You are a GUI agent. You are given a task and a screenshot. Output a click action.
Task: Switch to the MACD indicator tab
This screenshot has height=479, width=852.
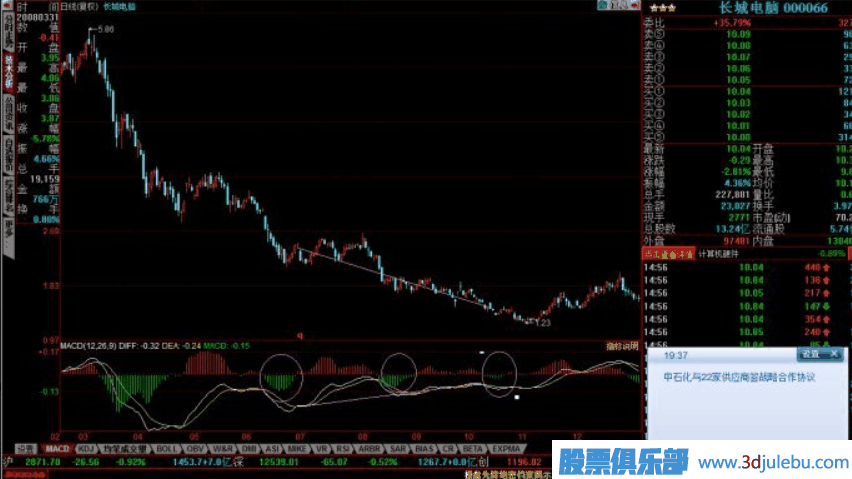click(x=57, y=449)
